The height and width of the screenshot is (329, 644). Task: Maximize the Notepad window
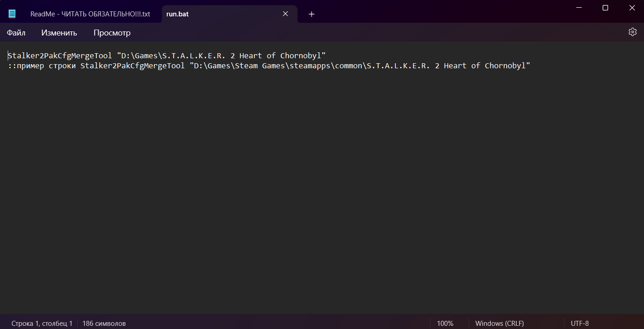tap(605, 8)
